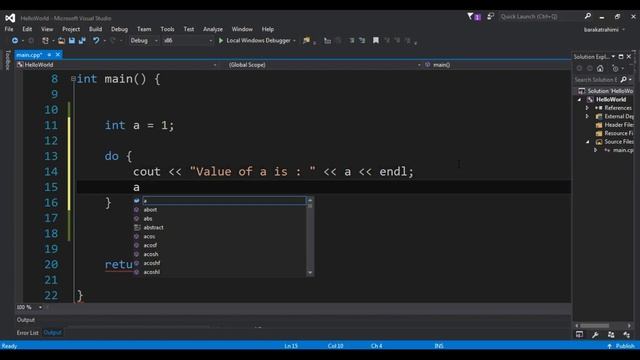Open the x86 platform dropdown
Viewport: 640px width, 360px height.
[187, 40]
